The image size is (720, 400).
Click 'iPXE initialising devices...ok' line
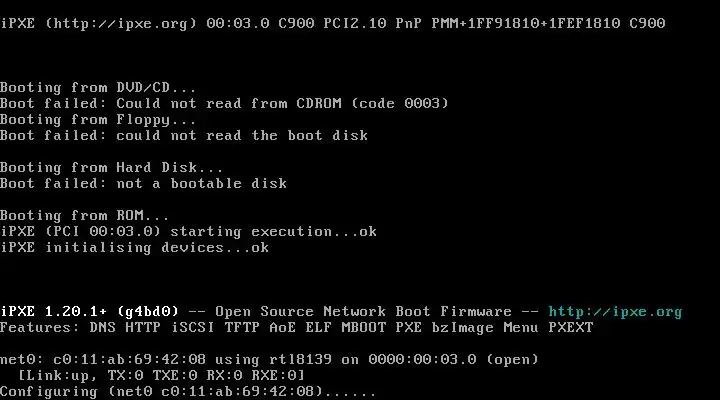[135, 248]
